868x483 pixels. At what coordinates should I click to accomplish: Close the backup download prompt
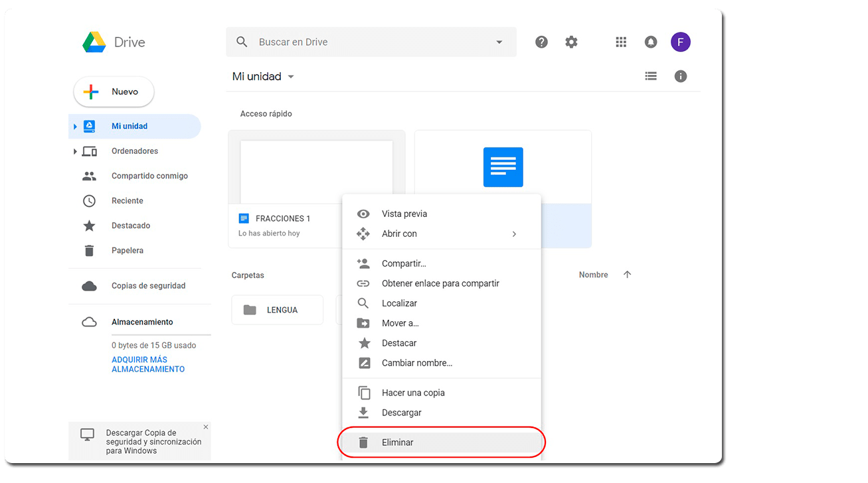coord(206,427)
